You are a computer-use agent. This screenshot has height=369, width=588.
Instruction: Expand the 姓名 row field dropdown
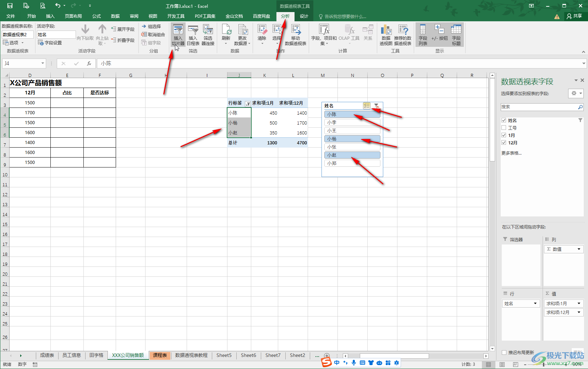coord(535,303)
